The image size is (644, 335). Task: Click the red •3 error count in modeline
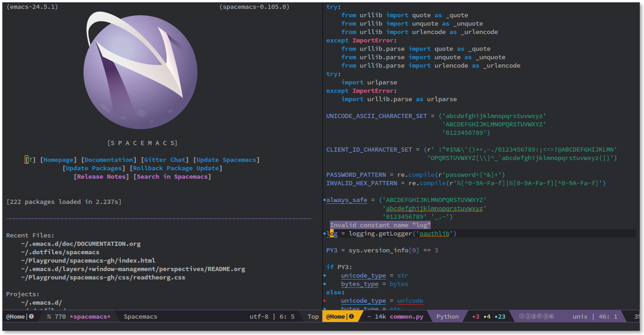coord(476,316)
